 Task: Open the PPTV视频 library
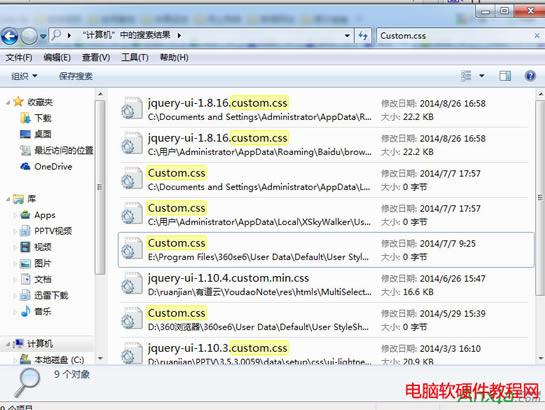pyautogui.click(x=46, y=231)
